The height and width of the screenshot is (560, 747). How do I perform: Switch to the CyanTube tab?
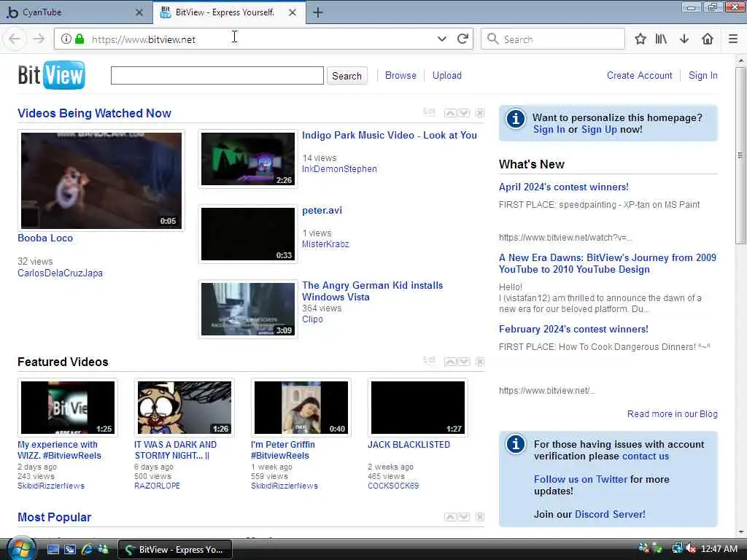coord(75,12)
